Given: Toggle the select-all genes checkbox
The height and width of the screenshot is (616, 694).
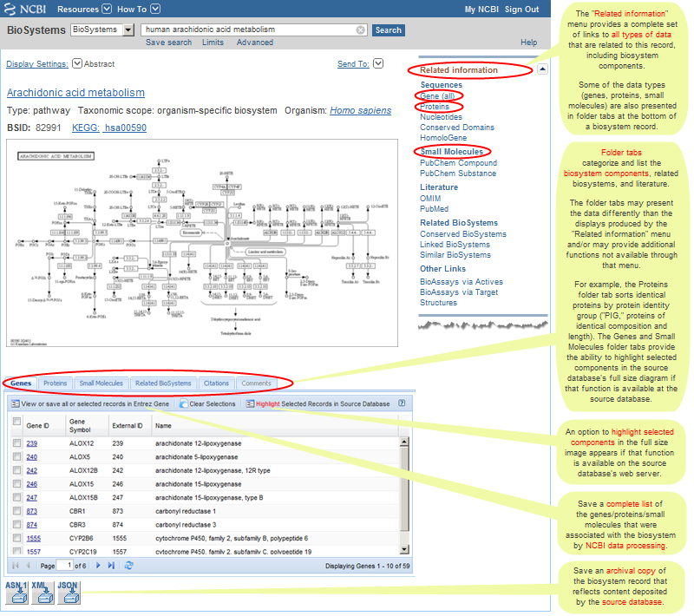Looking at the screenshot, I should point(16,421).
